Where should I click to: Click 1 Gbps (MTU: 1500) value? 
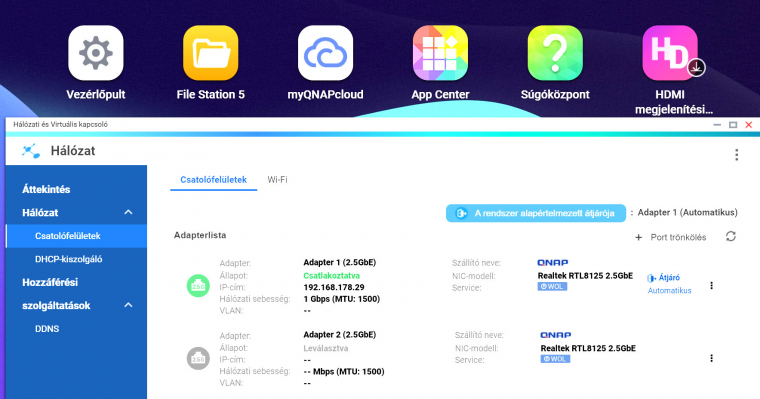coord(342,299)
